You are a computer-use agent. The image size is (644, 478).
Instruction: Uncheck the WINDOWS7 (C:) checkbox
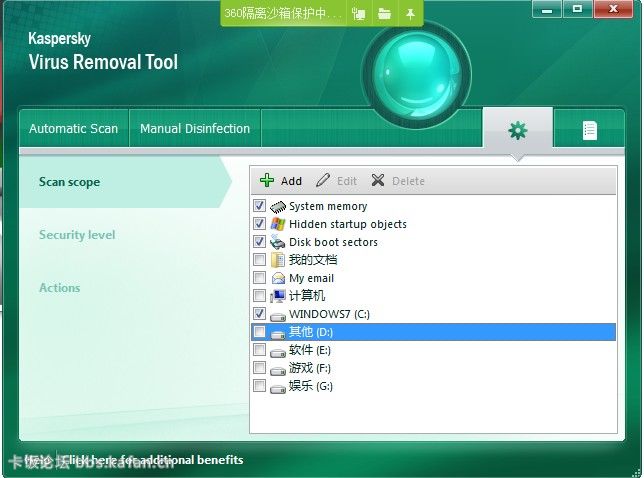click(x=259, y=313)
